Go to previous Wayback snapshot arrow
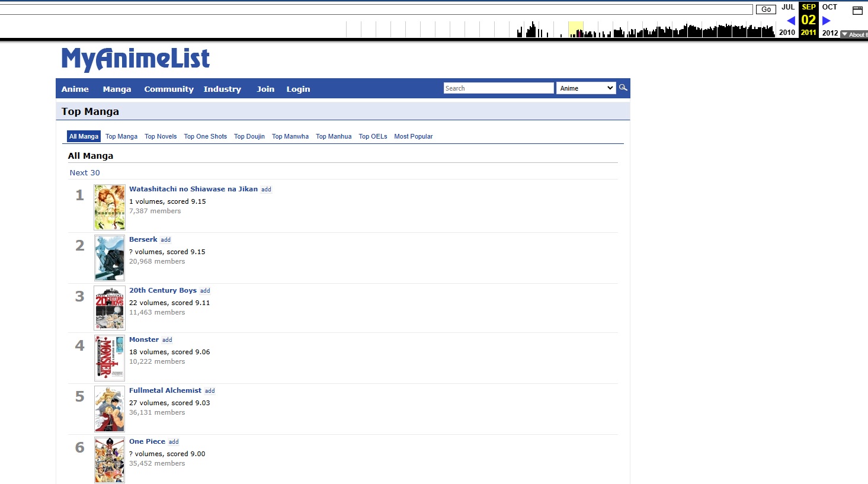The height and width of the screenshot is (484, 868). pos(790,20)
